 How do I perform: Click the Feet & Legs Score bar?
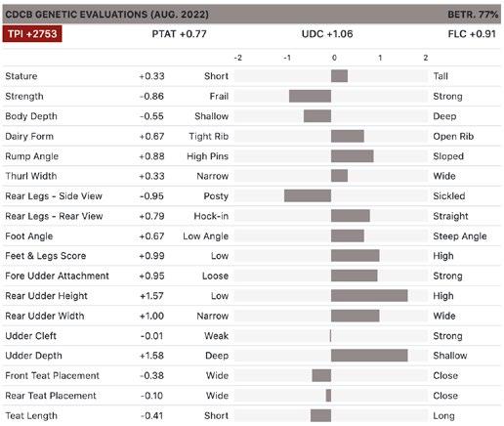(x=356, y=256)
